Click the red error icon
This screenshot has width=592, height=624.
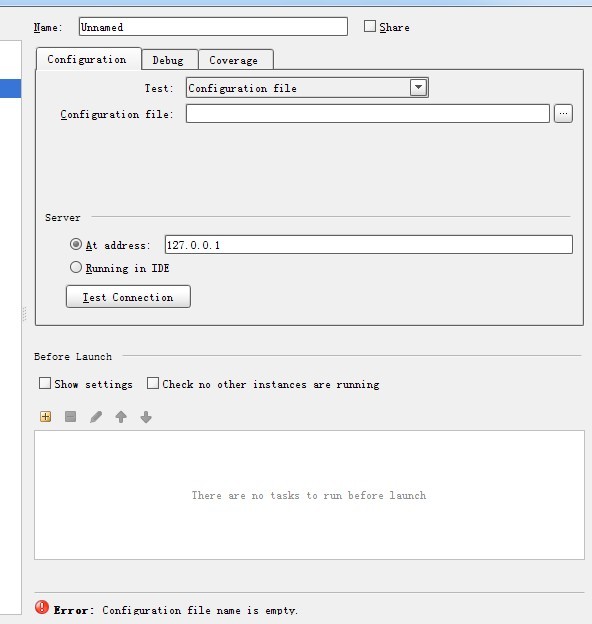click(x=42, y=607)
